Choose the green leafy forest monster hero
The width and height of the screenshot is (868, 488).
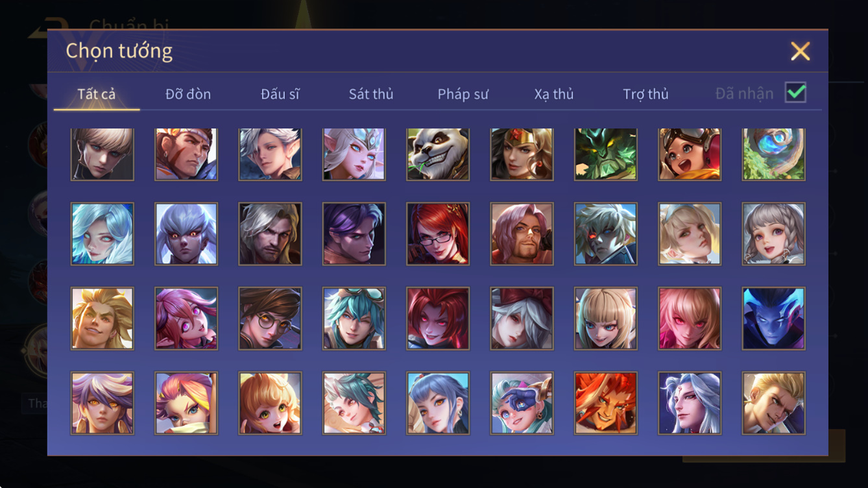pos(606,154)
